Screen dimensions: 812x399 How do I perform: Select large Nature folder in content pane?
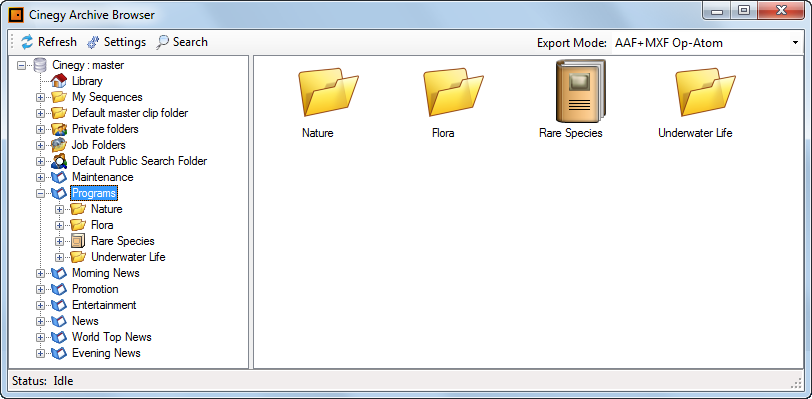(328, 92)
